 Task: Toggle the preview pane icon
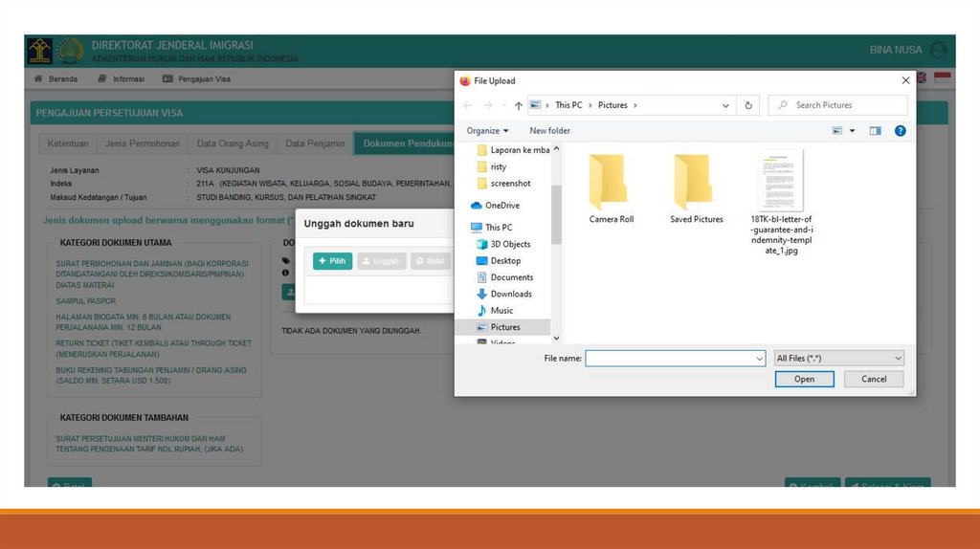pos(875,130)
